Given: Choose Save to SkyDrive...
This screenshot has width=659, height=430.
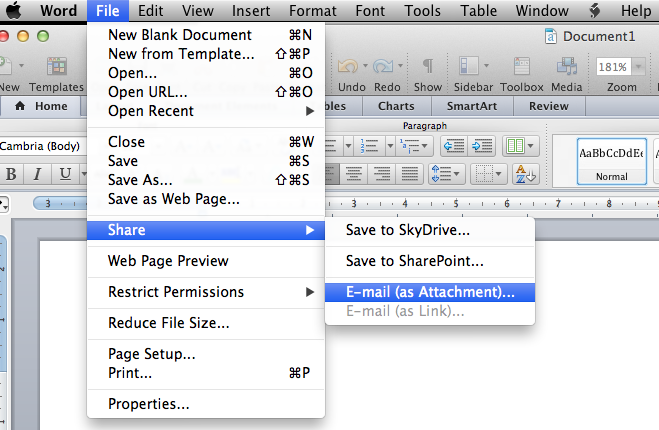Looking at the screenshot, I should pyautogui.click(x=430, y=230).
